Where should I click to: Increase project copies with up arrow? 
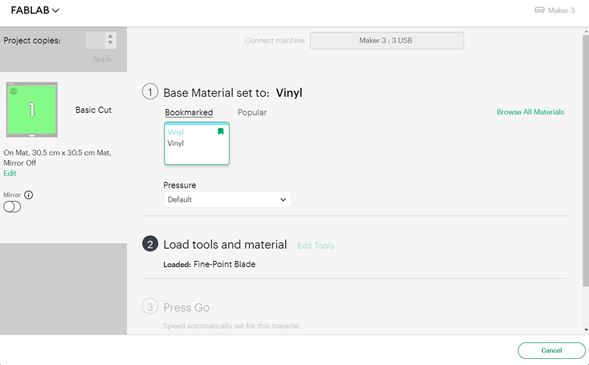click(x=110, y=36)
